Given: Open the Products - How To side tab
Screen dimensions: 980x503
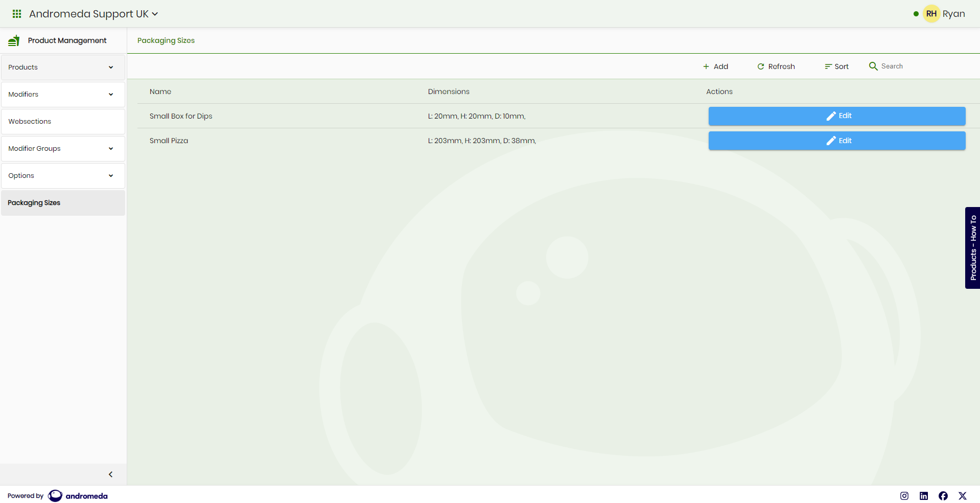Looking at the screenshot, I should pos(972,248).
